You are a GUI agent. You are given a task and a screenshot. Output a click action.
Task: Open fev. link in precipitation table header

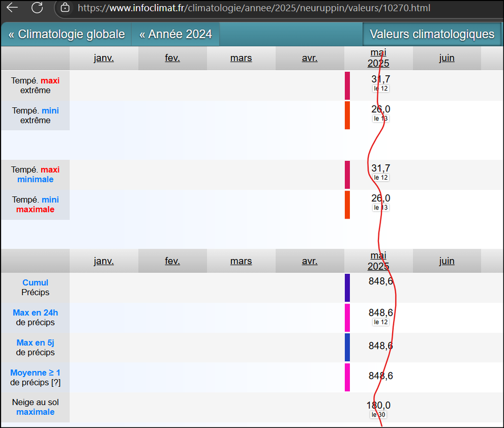coord(172,261)
